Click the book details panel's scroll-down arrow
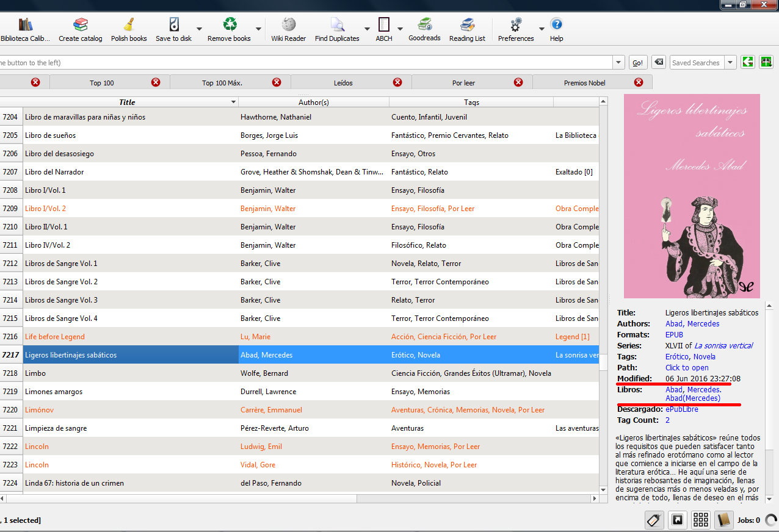 769,498
